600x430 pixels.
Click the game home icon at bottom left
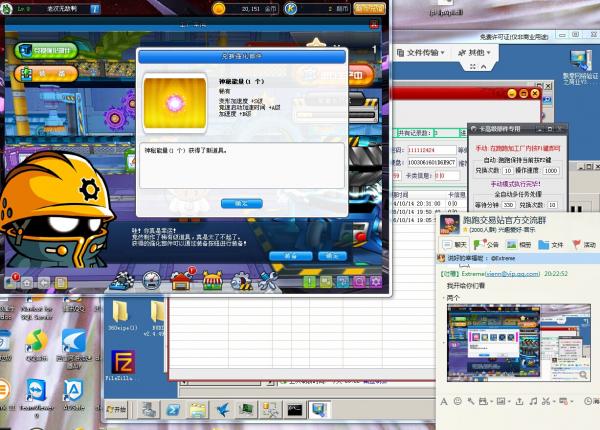point(27,283)
